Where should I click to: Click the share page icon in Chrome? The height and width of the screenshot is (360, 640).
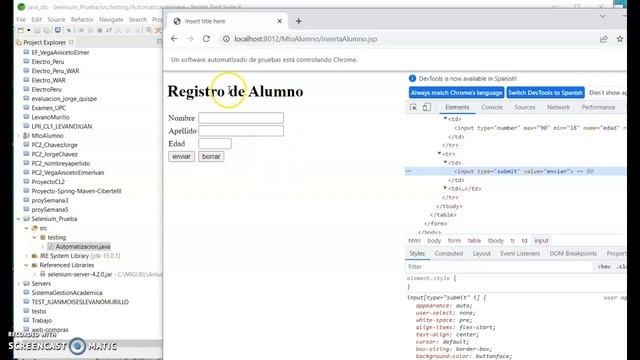(x=604, y=39)
